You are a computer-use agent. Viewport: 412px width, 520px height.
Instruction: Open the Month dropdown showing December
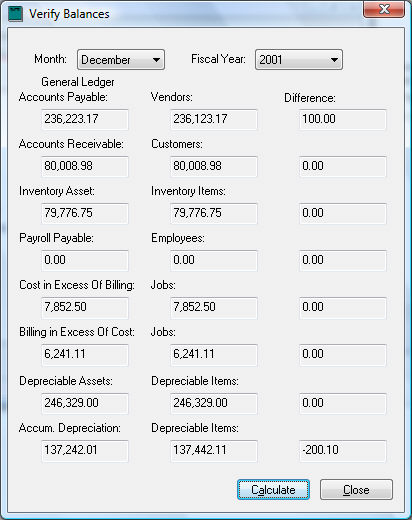(x=121, y=60)
